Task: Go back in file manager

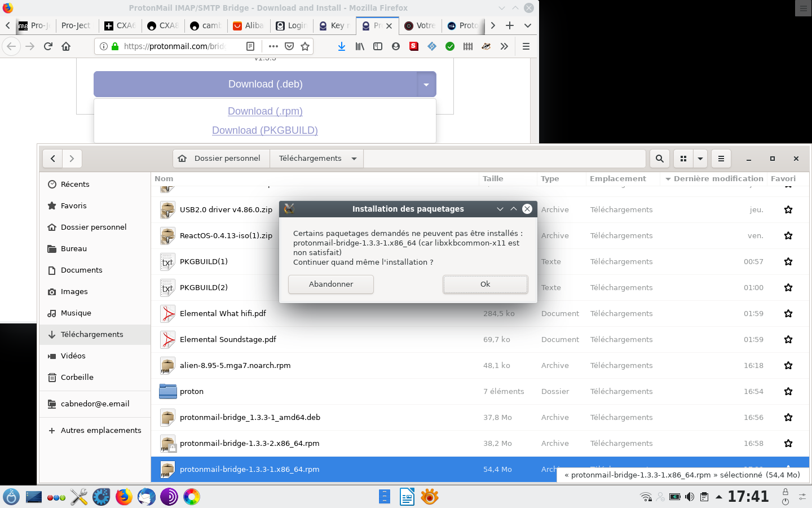Action: click(53, 159)
